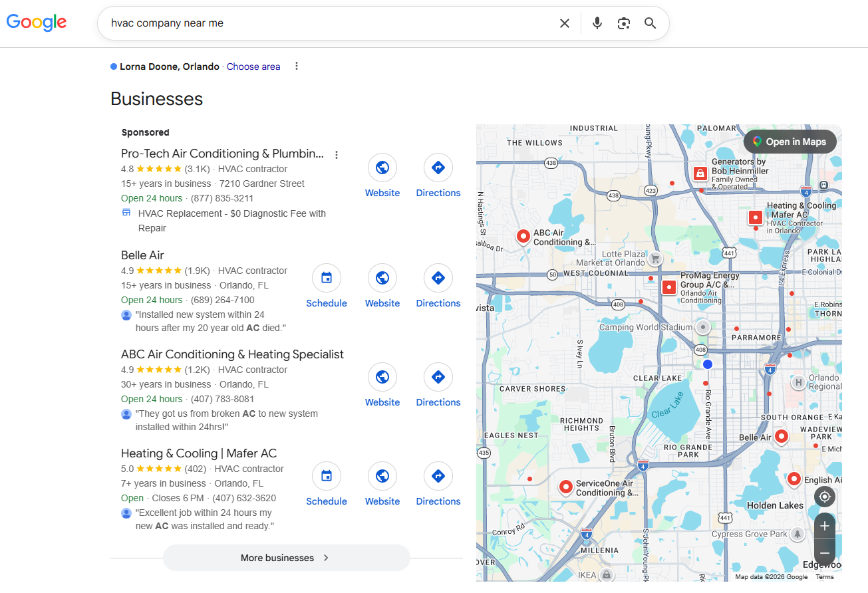This screenshot has height=593, width=868.
Task: Clear the search box text
Action: [565, 23]
